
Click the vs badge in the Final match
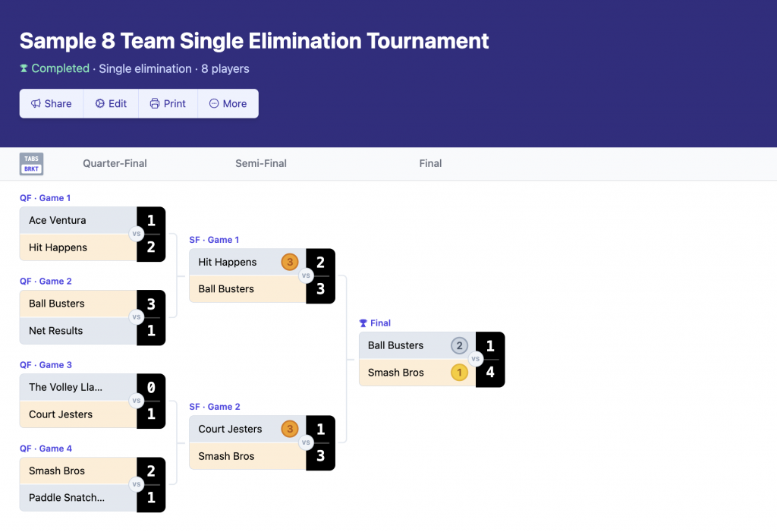[476, 359]
